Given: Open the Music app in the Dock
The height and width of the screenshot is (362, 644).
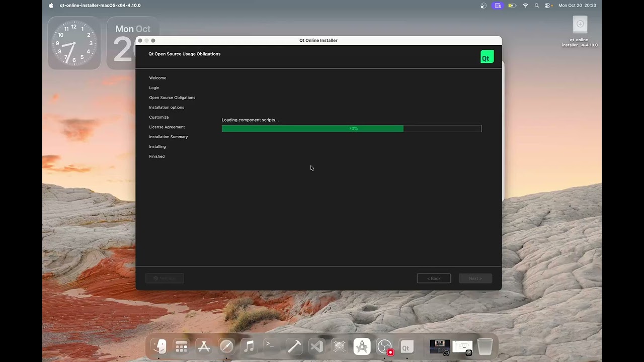Looking at the screenshot, I should coord(249,346).
